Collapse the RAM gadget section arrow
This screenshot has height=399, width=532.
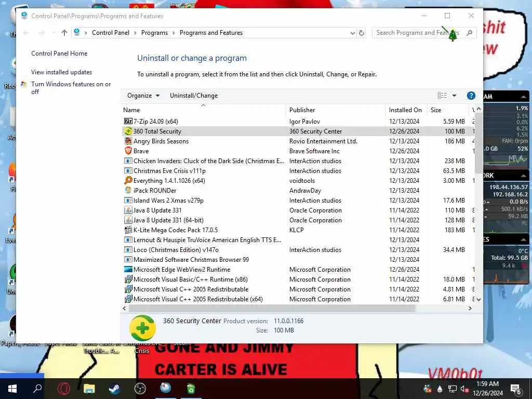click(x=524, y=97)
